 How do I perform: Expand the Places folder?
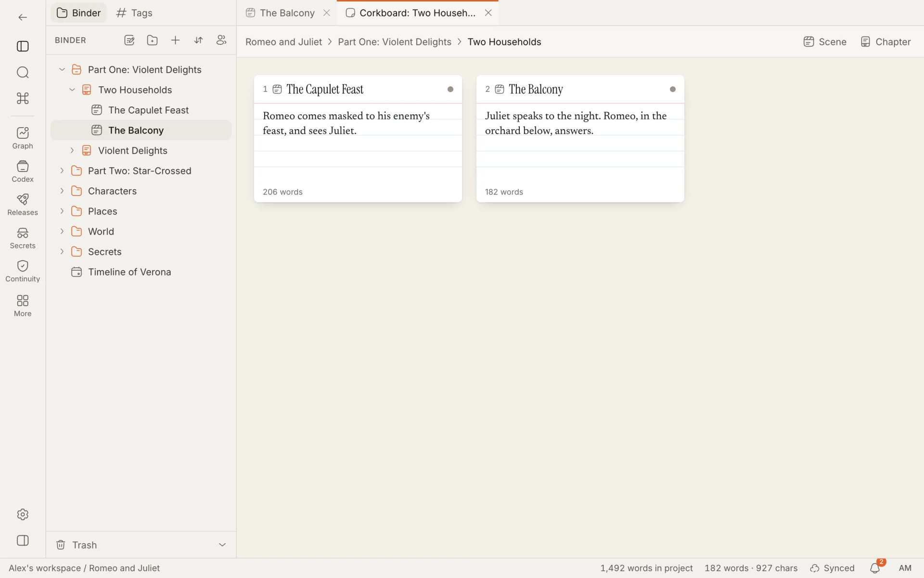pos(62,211)
